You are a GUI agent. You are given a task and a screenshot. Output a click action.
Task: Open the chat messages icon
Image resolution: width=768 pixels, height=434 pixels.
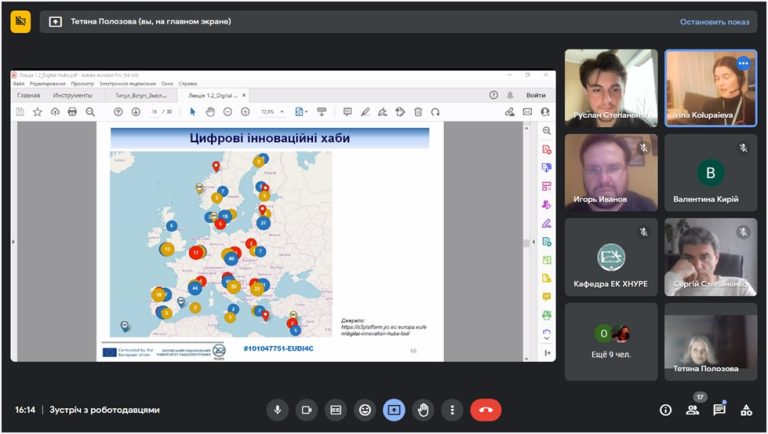(x=719, y=410)
